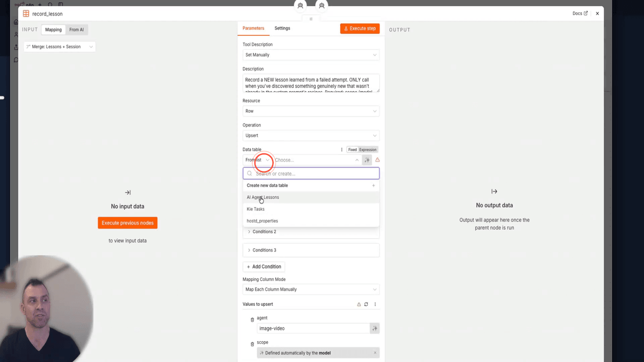Click the agent field containing image-video

(313, 328)
